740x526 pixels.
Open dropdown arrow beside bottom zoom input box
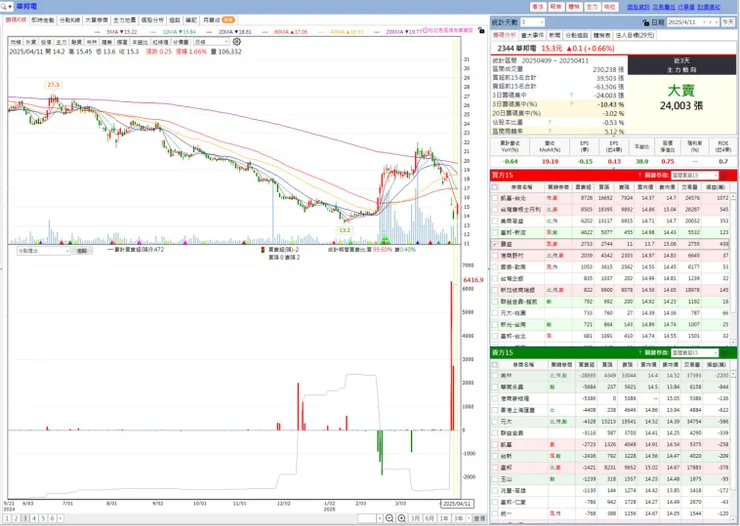point(379,518)
